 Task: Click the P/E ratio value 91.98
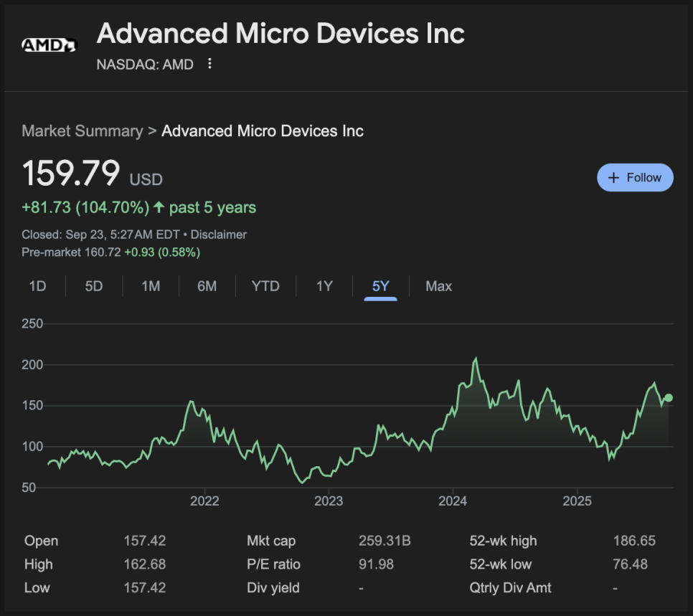376,564
